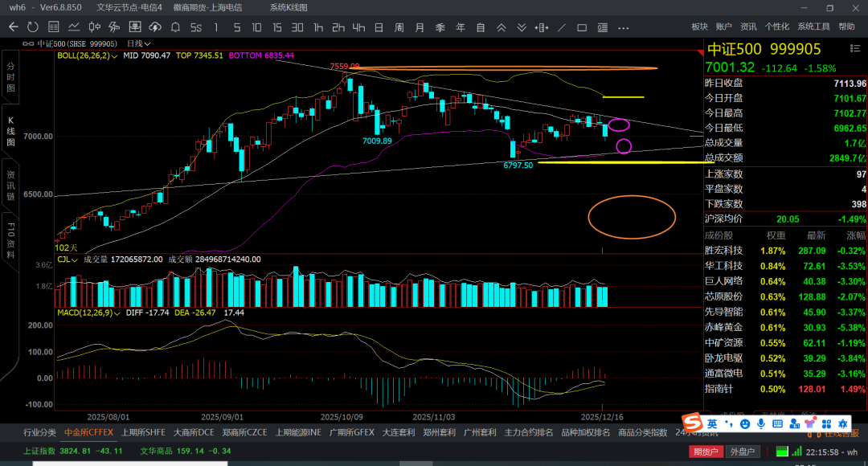Refresh data with the circular arrow icon
Screen dimensions: 868x466
pos(33,27)
